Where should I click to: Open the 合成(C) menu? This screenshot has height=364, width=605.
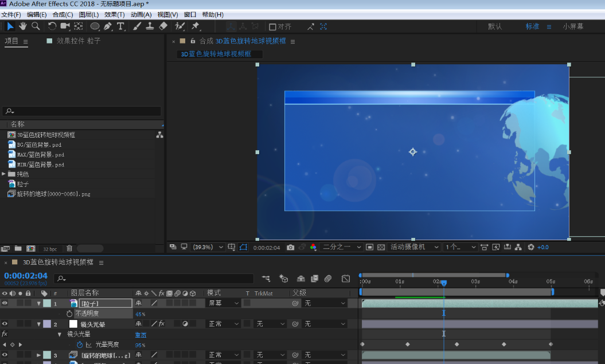click(63, 14)
